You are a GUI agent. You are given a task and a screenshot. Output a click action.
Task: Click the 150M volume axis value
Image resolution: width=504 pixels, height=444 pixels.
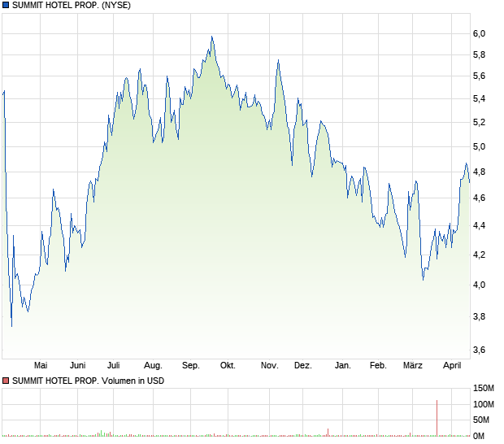pos(483,389)
